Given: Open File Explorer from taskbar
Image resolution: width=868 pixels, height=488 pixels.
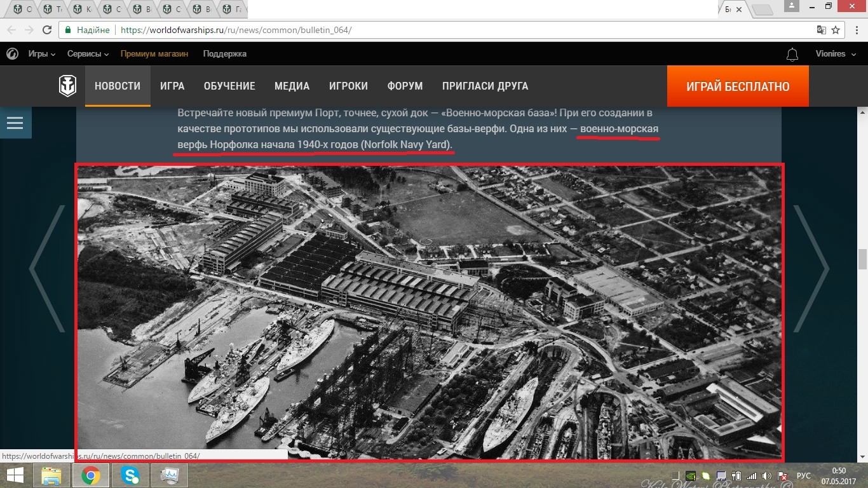Looking at the screenshot, I should (x=51, y=475).
